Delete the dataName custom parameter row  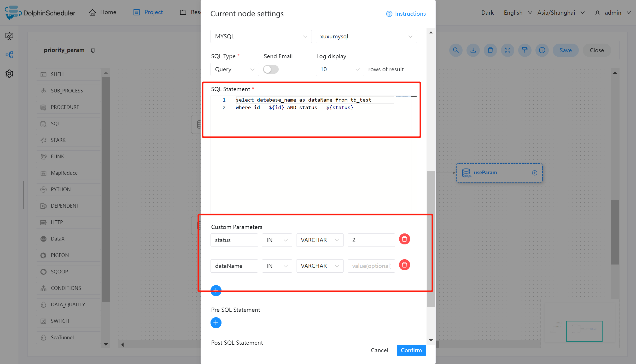(404, 265)
